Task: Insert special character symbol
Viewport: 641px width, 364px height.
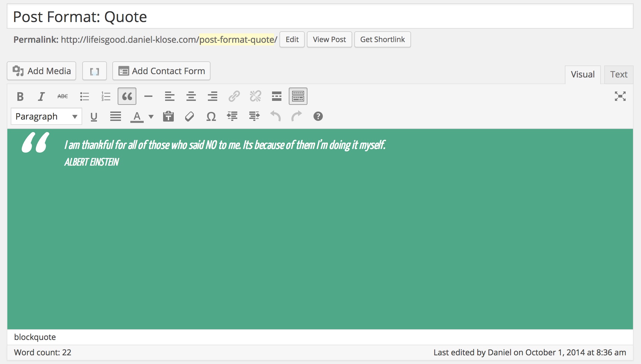Action: 211,117
